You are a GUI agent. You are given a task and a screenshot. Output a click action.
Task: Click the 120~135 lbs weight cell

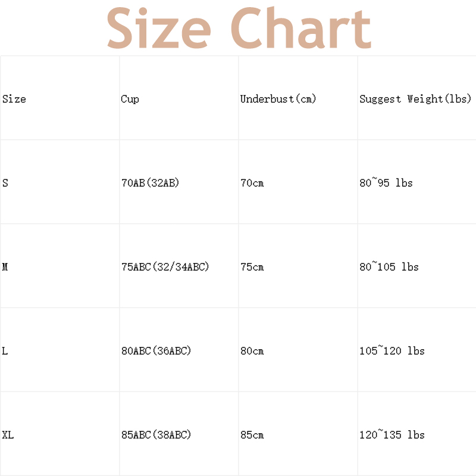click(x=417, y=434)
